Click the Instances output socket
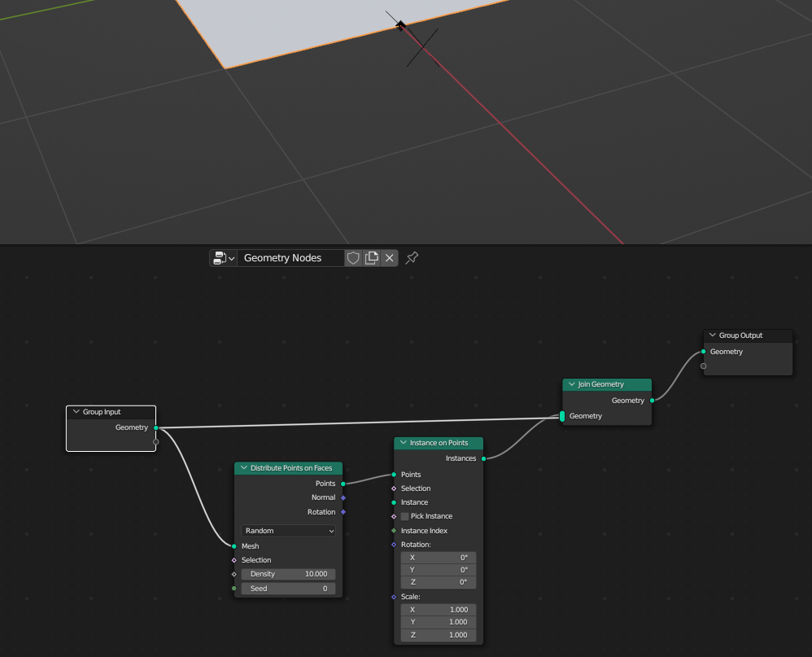This screenshot has height=657, width=812. [x=484, y=458]
